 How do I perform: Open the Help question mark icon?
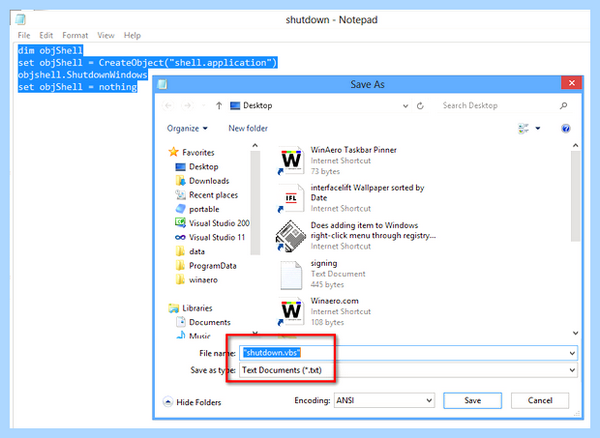(566, 129)
